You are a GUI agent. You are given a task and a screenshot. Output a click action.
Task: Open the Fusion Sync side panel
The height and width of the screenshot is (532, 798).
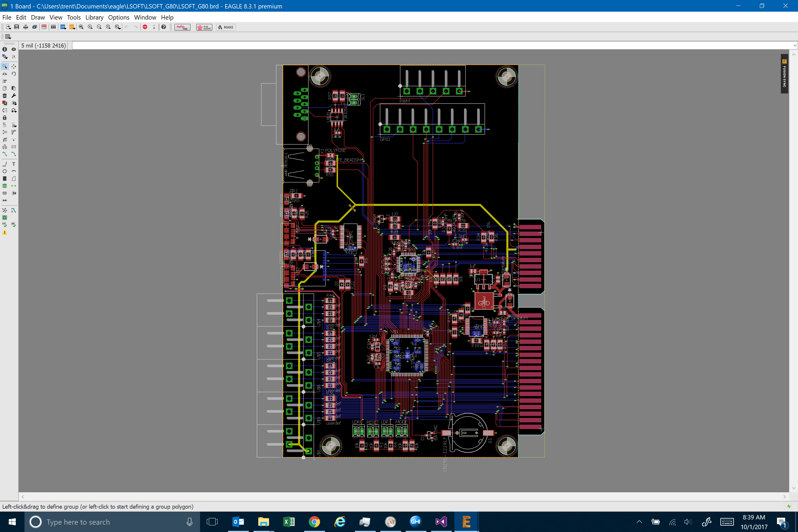click(784, 73)
